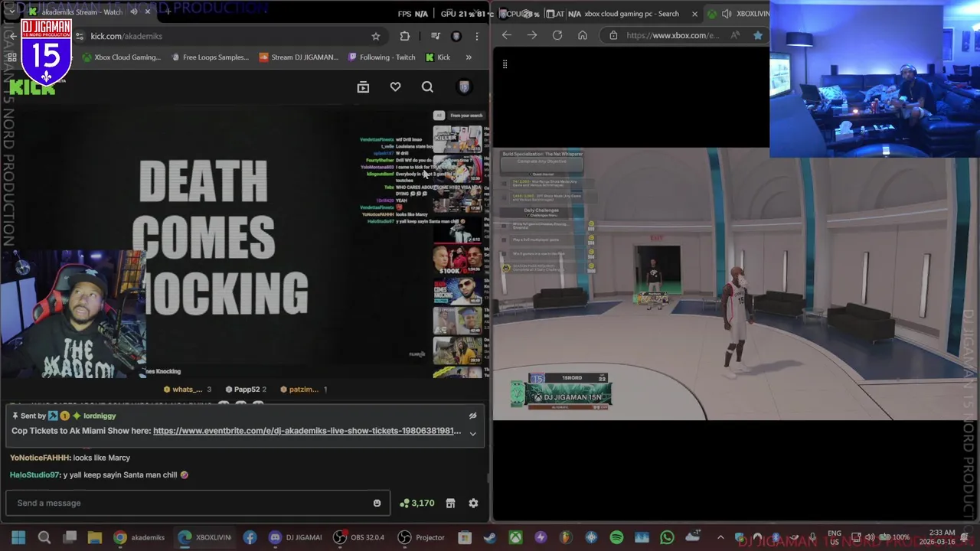This screenshot has width=980, height=551.
Task: Click Edge read aloud icon in address bar
Action: (735, 35)
